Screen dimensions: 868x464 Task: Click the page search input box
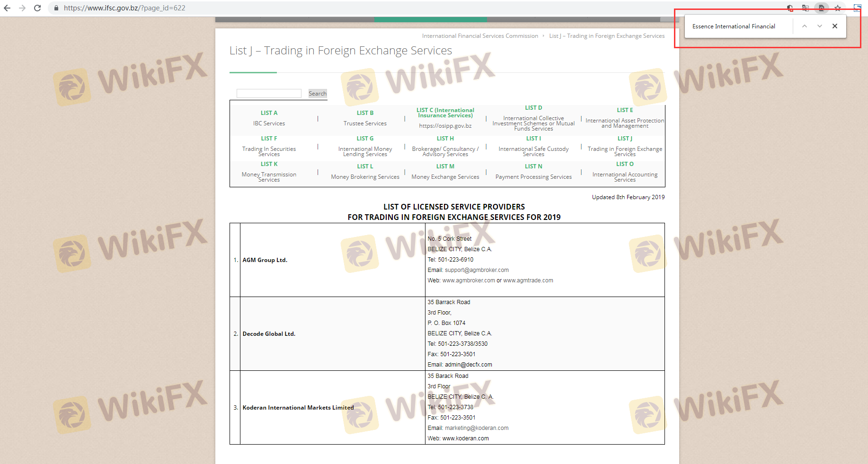[269, 94]
